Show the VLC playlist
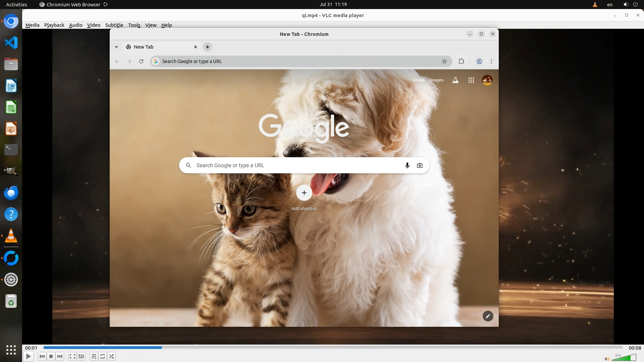 click(x=94, y=356)
